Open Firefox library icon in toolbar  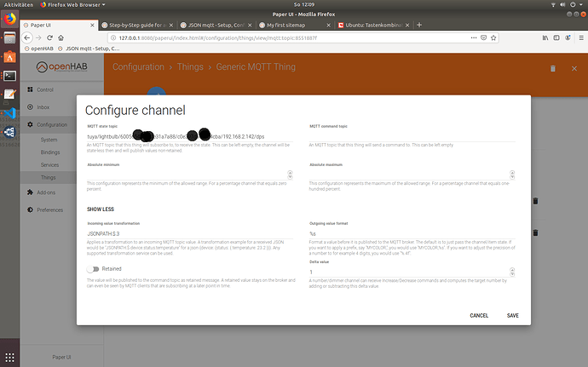coord(545,37)
